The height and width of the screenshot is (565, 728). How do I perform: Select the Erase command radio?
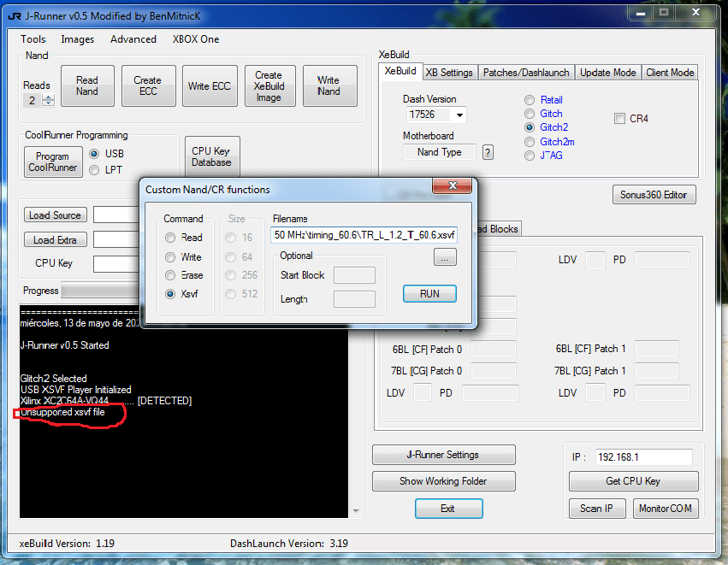(170, 275)
